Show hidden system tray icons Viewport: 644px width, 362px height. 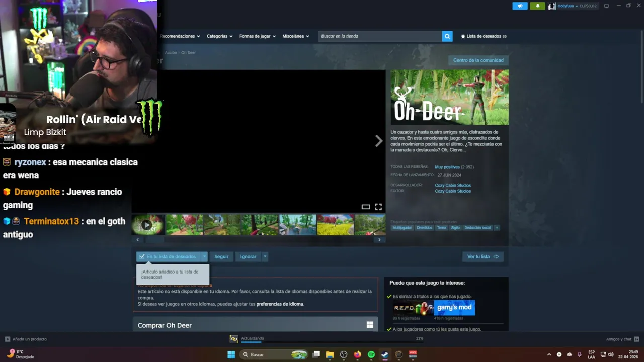coord(549,354)
